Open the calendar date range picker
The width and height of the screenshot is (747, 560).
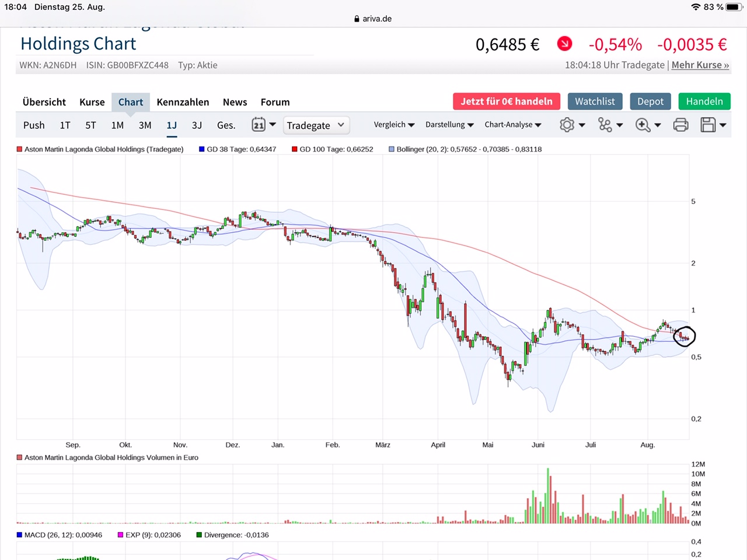259,125
